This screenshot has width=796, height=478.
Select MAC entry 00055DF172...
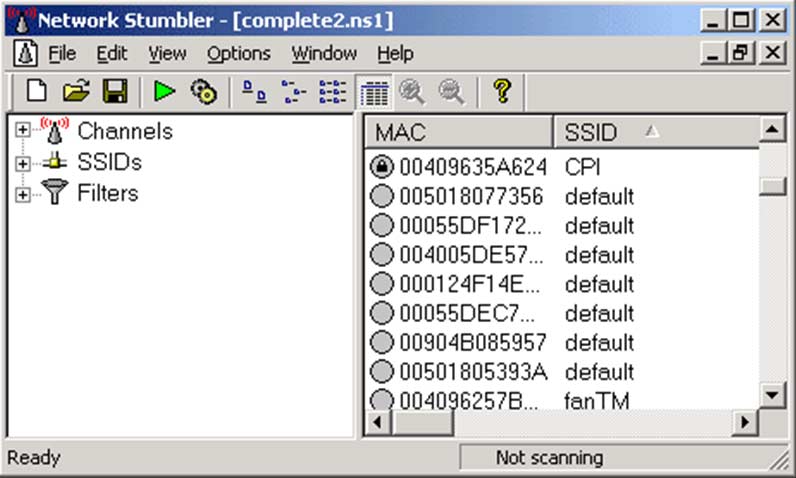470,226
